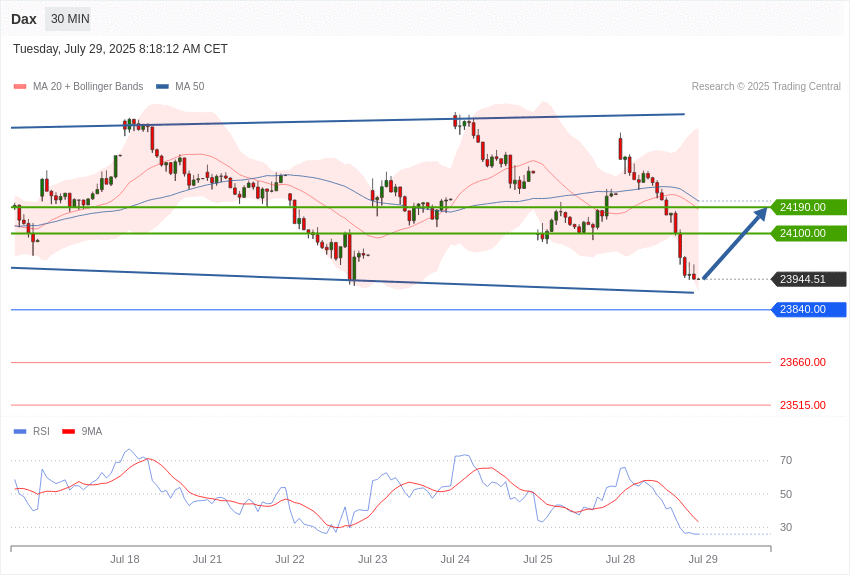Image resolution: width=850 pixels, height=576 pixels.
Task: Click the 23660.00 red support label
Action: click(803, 362)
